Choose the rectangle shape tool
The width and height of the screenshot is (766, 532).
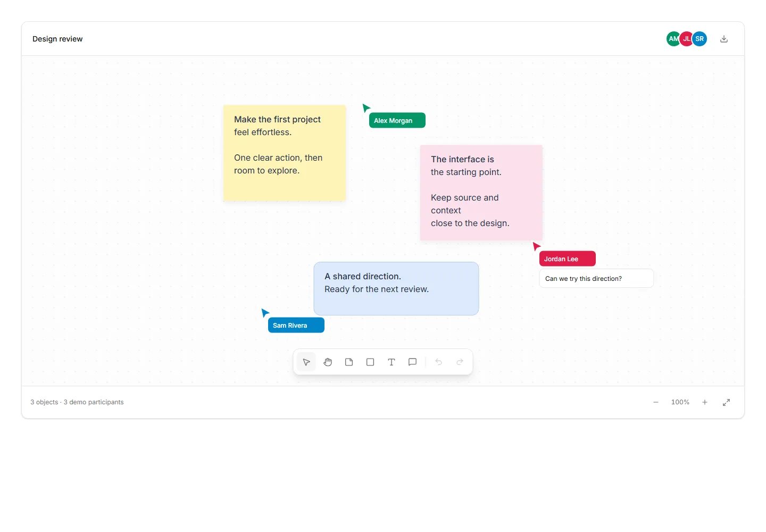click(370, 362)
